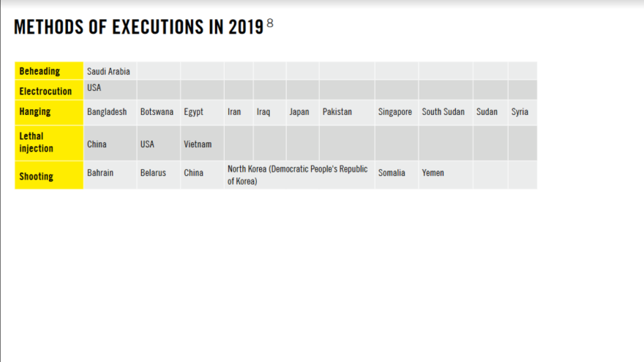Click Egypt in the Hanging row
This screenshot has height=362, width=644.
(x=194, y=112)
